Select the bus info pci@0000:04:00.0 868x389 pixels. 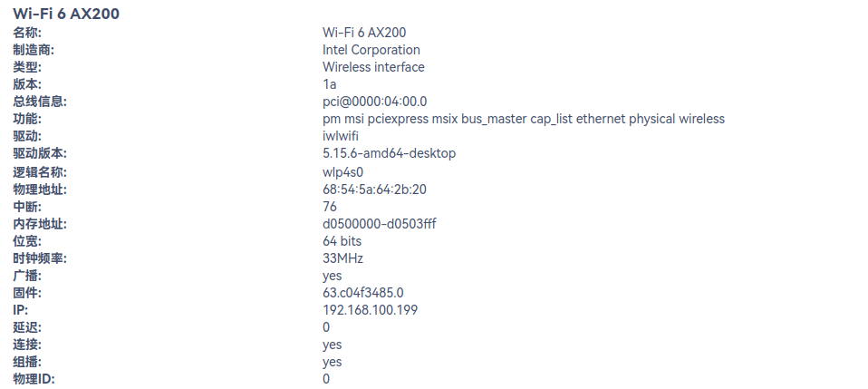pyautogui.click(x=374, y=102)
